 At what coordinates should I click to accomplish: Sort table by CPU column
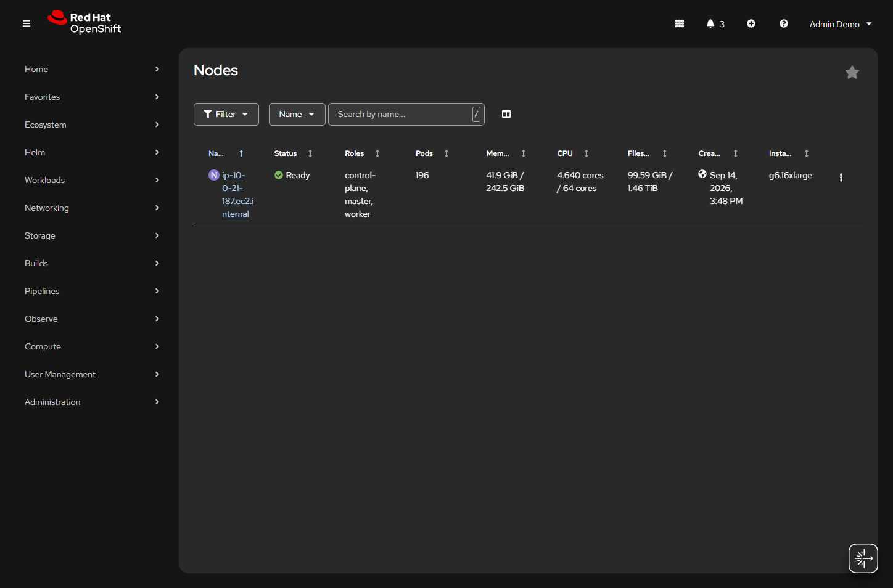point(573,153)
